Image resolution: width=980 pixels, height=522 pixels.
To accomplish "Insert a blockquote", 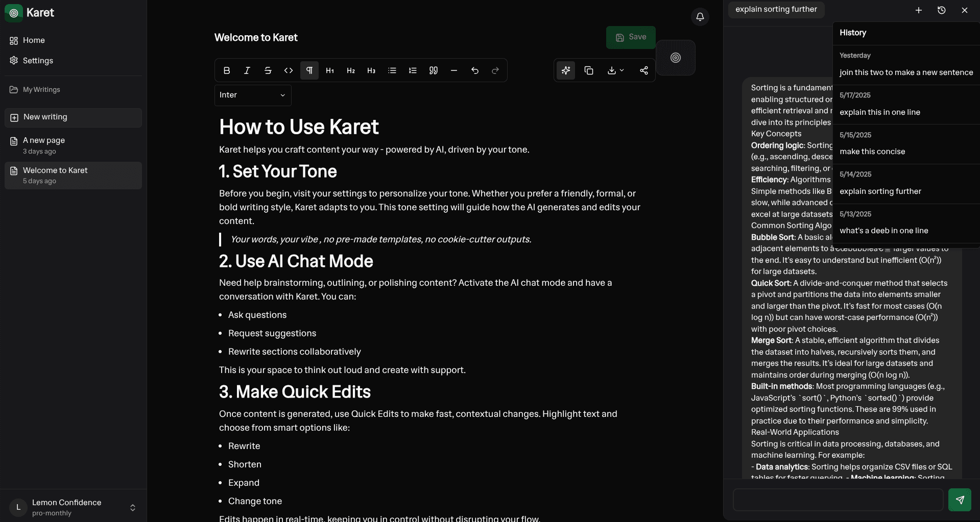I will (434, 70).
